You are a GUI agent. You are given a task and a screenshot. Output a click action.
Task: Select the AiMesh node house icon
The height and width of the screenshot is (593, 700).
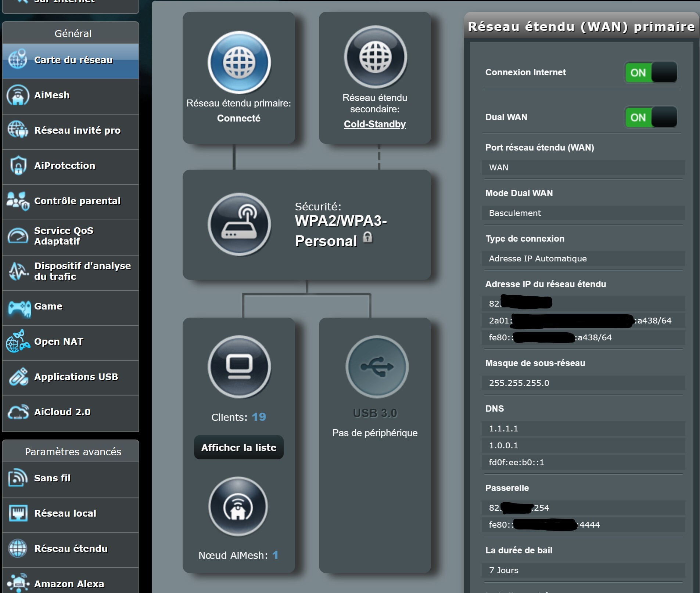point(238,507)
